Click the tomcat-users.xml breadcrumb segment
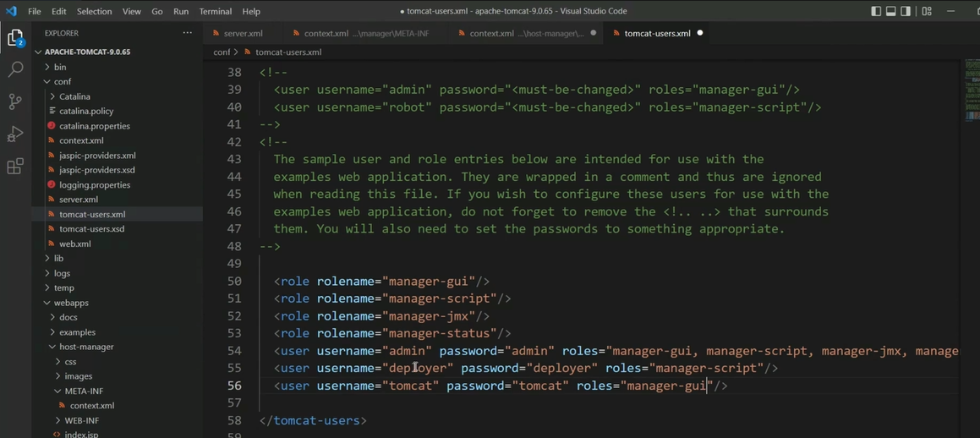This screenshot has height=438, width=980. click(288, 52)
